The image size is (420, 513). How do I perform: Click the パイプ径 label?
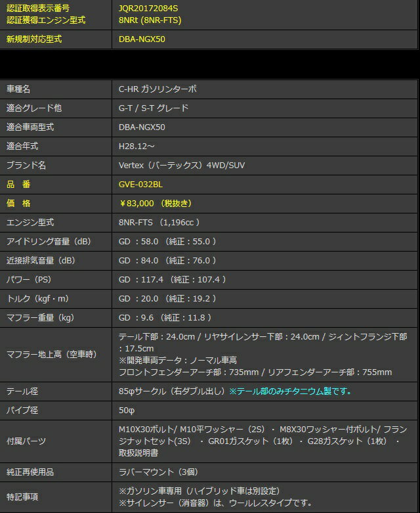pyautogui.click(x=22, y=410)
